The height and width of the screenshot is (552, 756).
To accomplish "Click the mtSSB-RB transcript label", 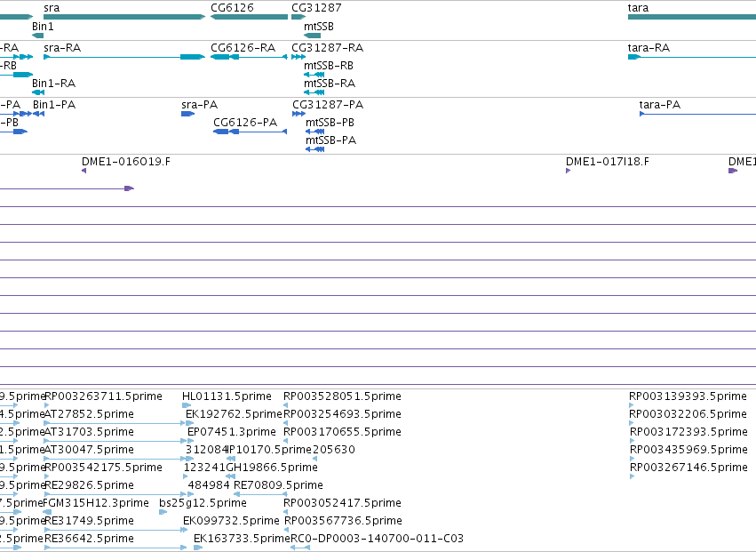I will click(x=329, y=66).
